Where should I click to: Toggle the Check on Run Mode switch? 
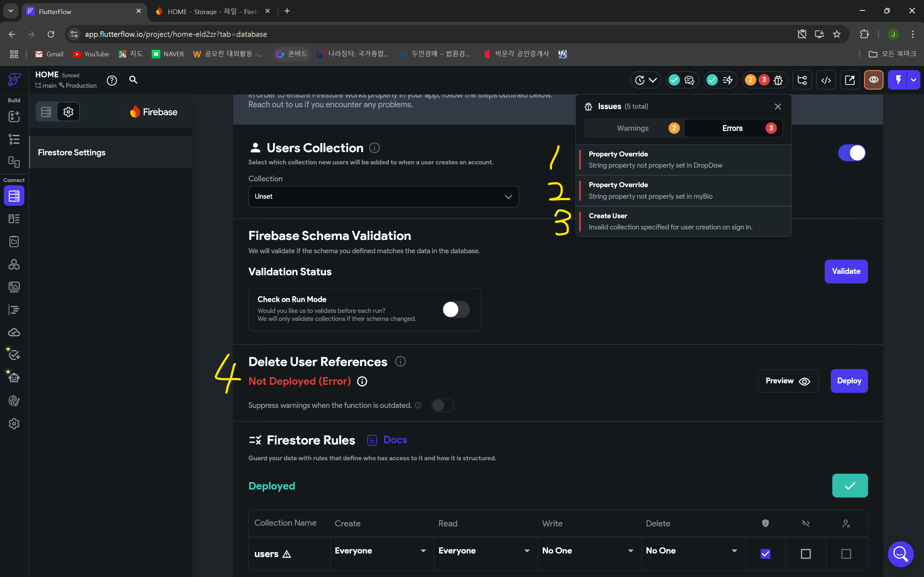(x=456, y=310)
